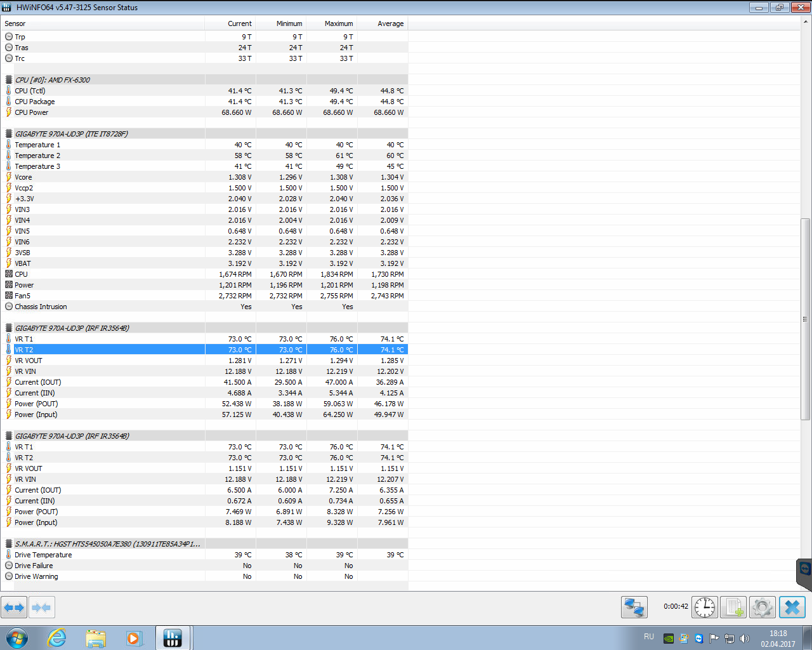Click the circle icon next to Trp
The image size is (812, 650).
tap(9, 37)
